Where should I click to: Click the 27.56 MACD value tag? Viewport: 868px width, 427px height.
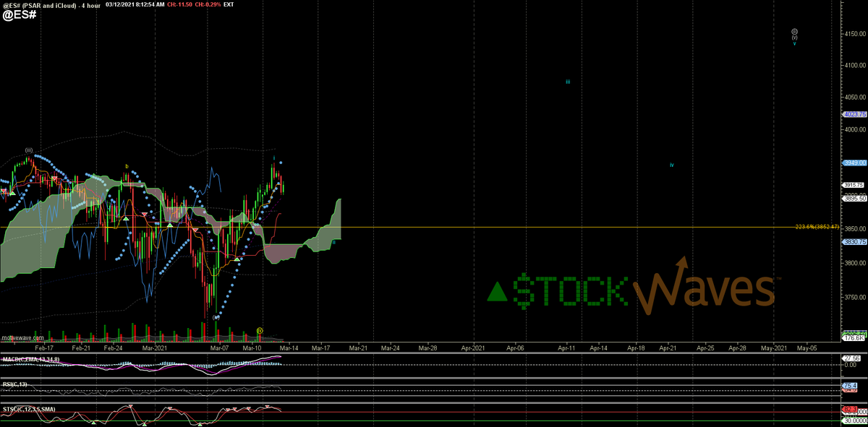(852, 358)
